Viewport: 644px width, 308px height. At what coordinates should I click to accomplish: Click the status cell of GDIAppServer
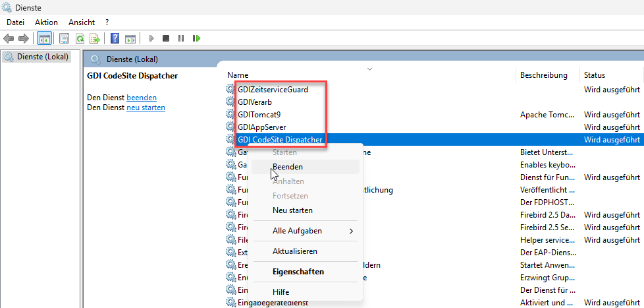point(612,127)
